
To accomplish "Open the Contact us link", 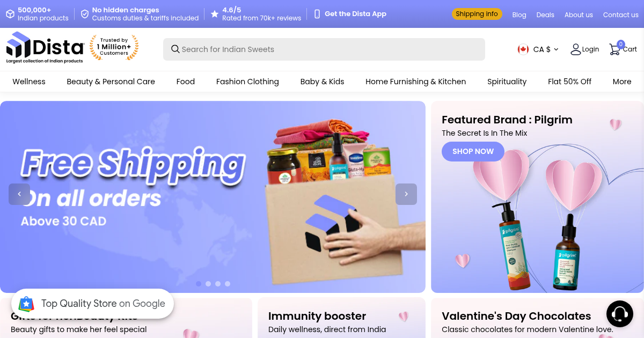I will click(x=620, y=14).
